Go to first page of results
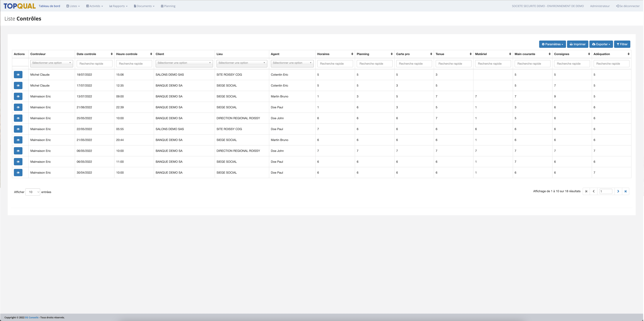 coord(586,191)
